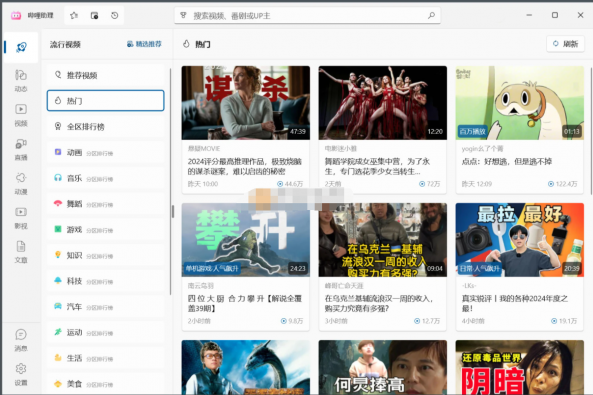The image size is (593, 395).
Task: Click the view-later icon beside the star
Action: 94,16
